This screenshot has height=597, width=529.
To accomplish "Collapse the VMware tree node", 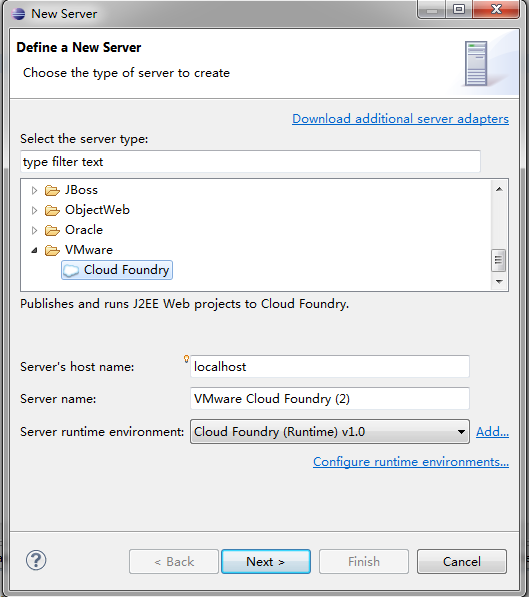I will pyautogui.click(x=34, y=250).
